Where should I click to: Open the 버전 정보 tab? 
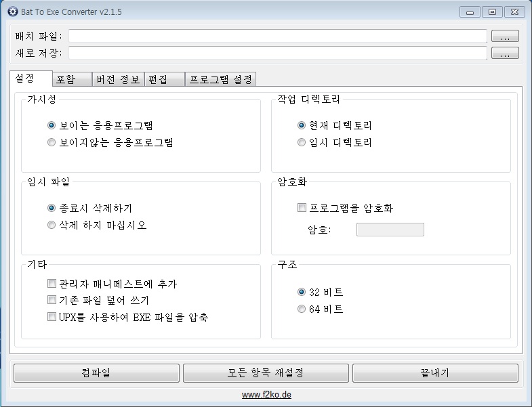(x=118, y=79)
